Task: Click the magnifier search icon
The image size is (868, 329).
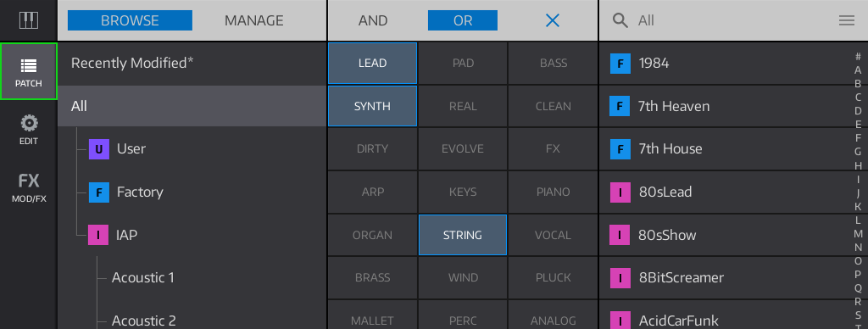Action: tap(620, 20)
